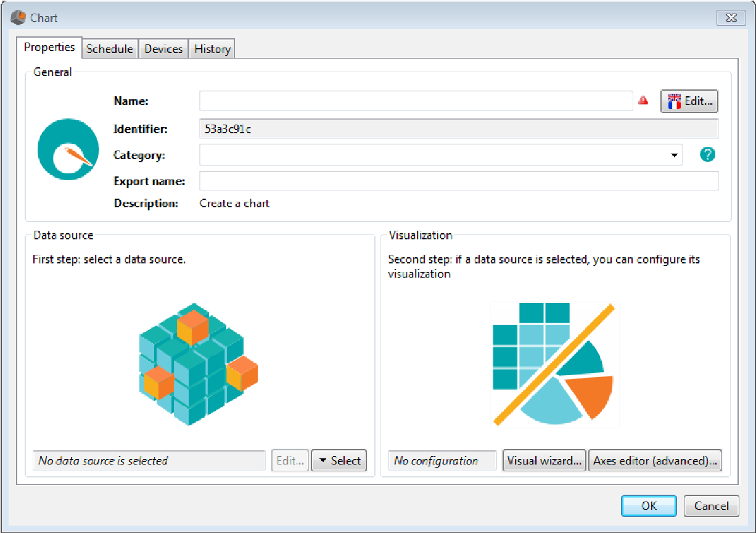
Task: Click the 'Second step' instruction text
Action: [544, 266]
